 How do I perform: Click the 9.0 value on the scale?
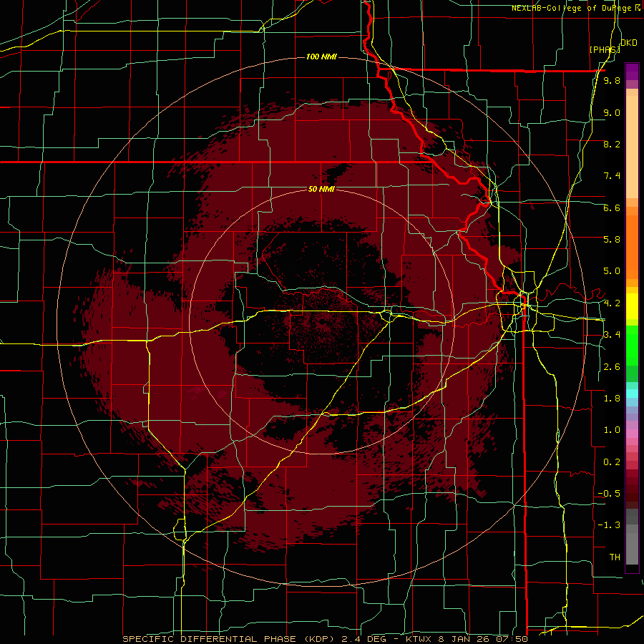pos(612,112)
